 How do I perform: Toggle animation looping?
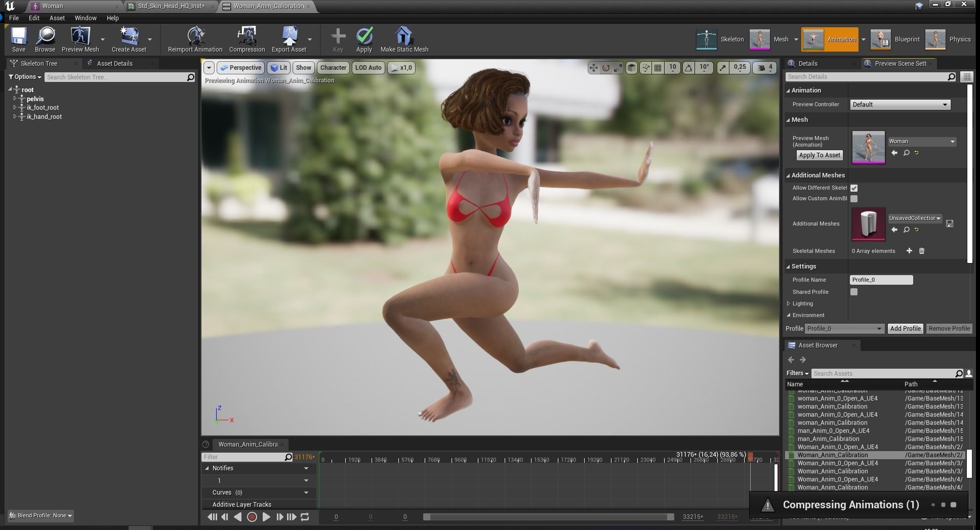tap(305, 517)
